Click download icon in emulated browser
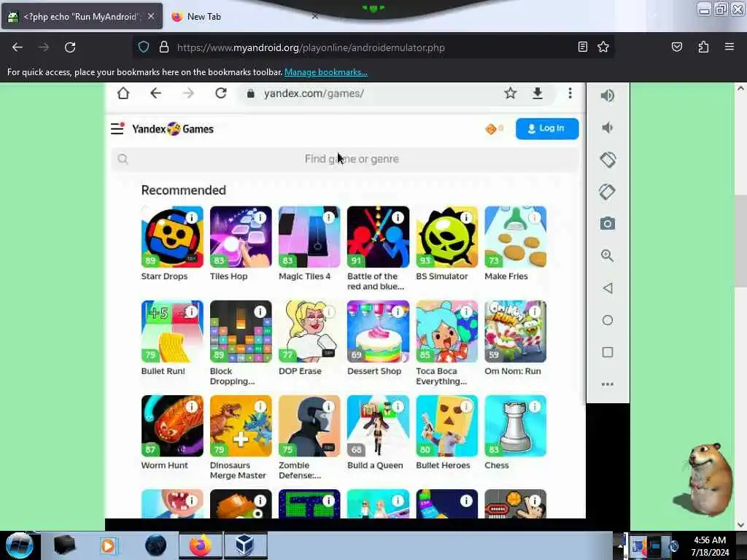This screenshot has height=560, width=747. click(538, 93)
